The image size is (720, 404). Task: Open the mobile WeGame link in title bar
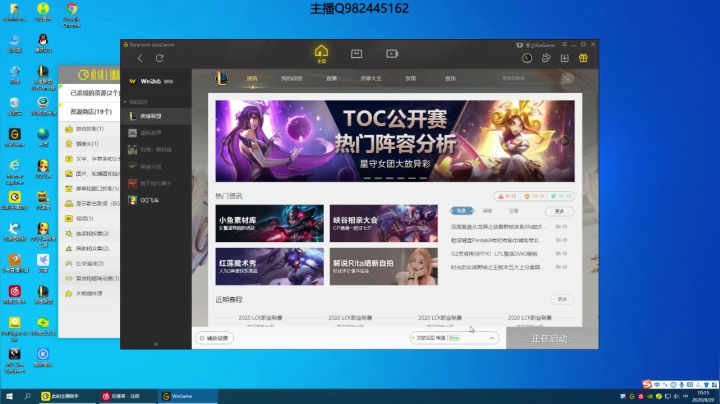[535, 45]
